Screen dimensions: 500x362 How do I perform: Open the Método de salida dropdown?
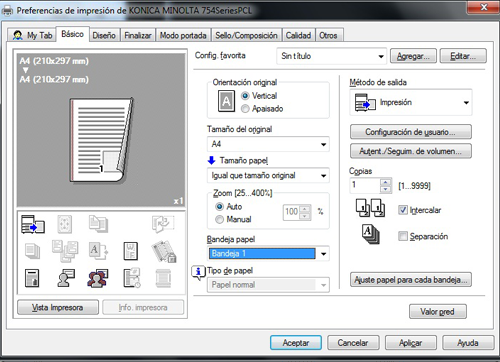click(411, 102)
